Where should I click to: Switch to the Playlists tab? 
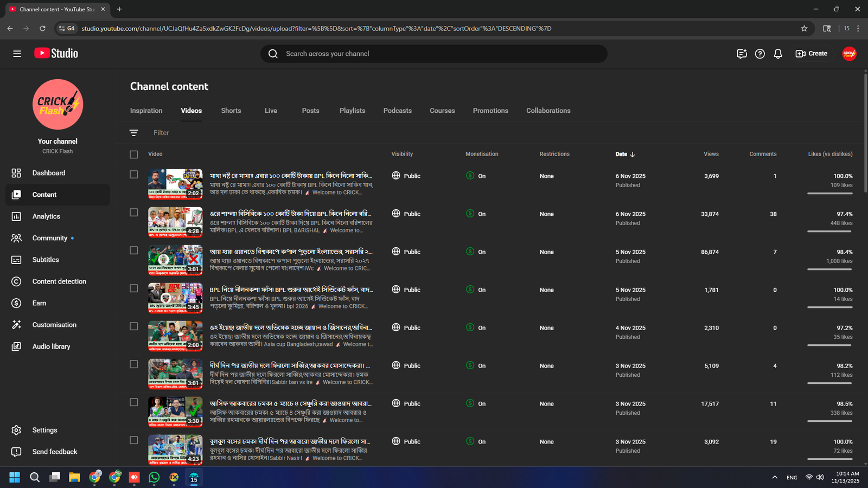coord(352,111)
